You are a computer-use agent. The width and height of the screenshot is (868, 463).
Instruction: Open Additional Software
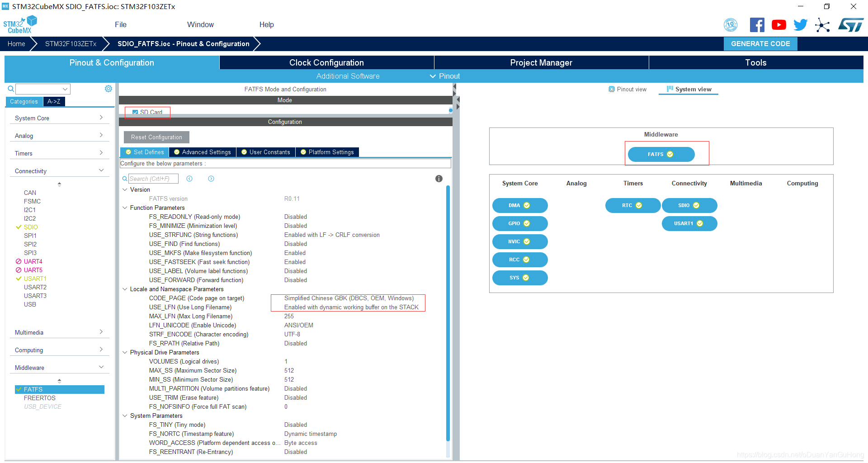point(348,76)
